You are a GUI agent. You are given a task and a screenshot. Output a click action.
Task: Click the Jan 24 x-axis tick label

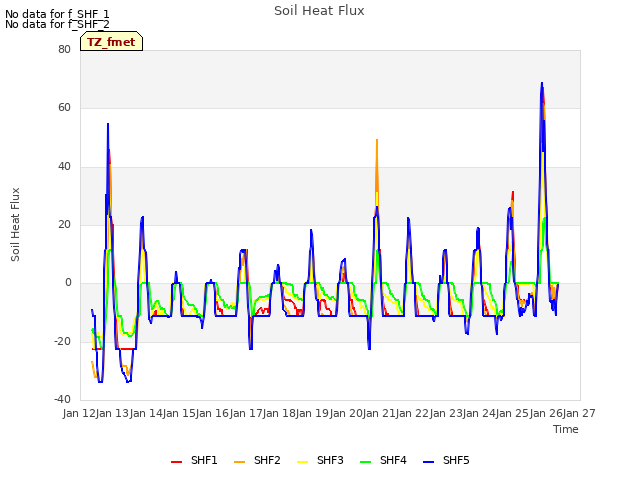(479, 413)
